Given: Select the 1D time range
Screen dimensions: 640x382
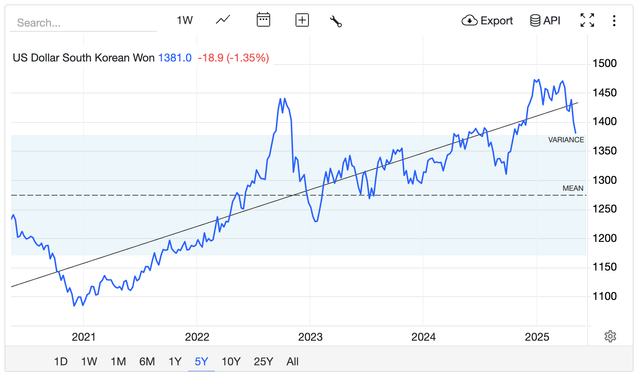Looking at the screenshot, I should (x=61, y=362).
